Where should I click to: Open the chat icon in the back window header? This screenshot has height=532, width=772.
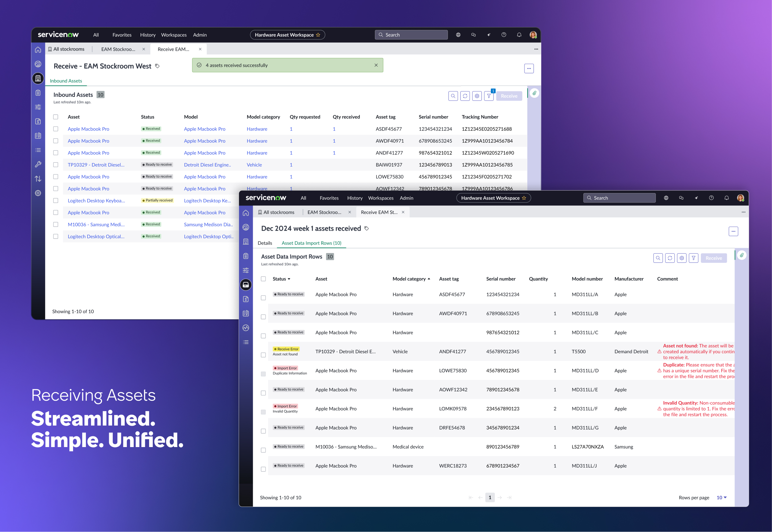tap(473, 35)
